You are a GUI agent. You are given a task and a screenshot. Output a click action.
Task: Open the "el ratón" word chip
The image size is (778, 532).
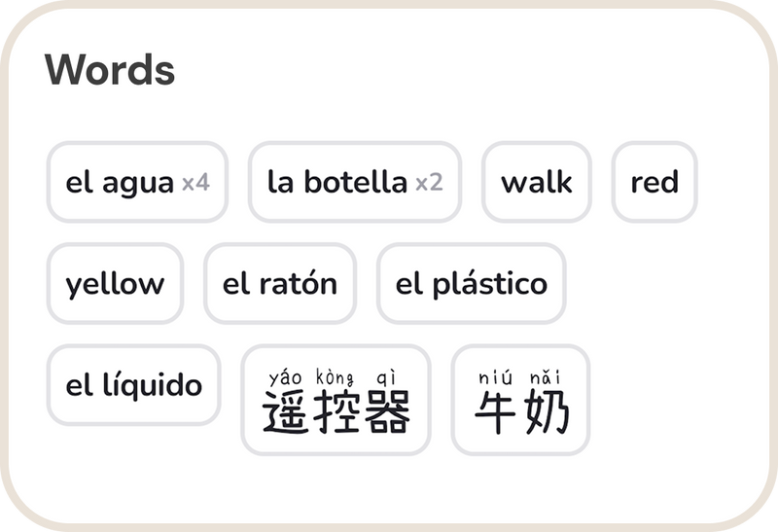point(280,284)
